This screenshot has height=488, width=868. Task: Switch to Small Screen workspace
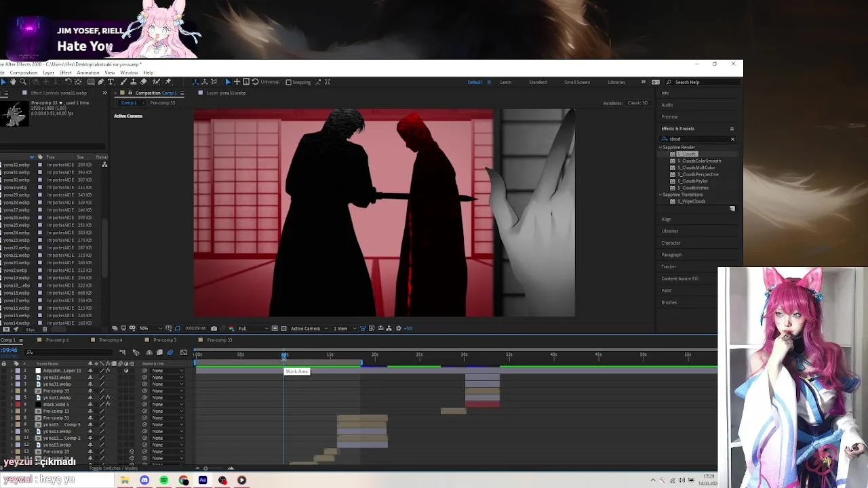[x=577, y=82]
